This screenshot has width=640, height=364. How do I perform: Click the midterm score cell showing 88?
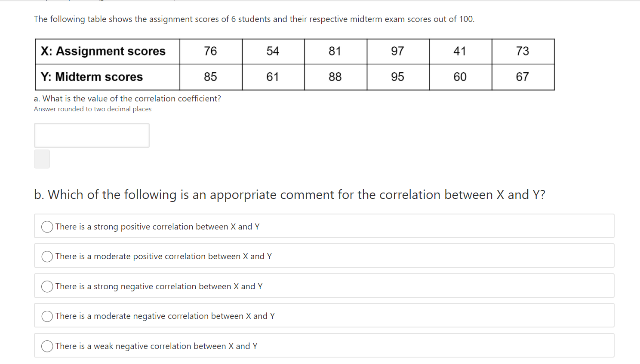(335, 77)
